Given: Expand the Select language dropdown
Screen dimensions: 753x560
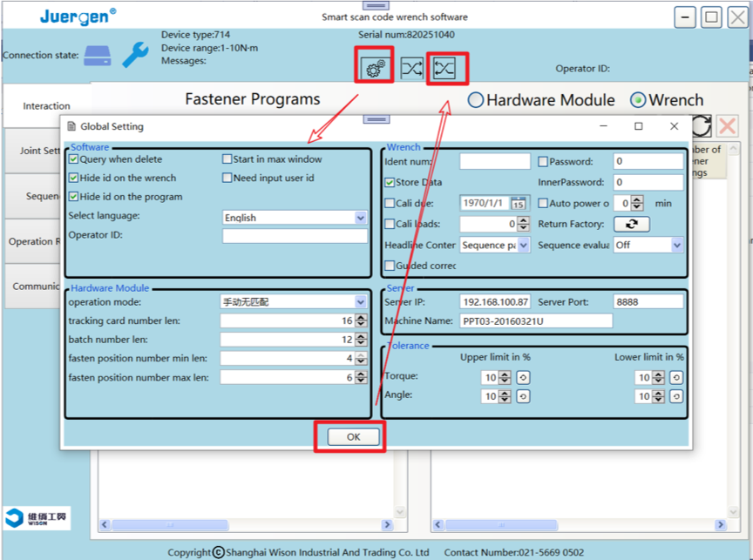Looking at the screenshot, I should (360, 218).
